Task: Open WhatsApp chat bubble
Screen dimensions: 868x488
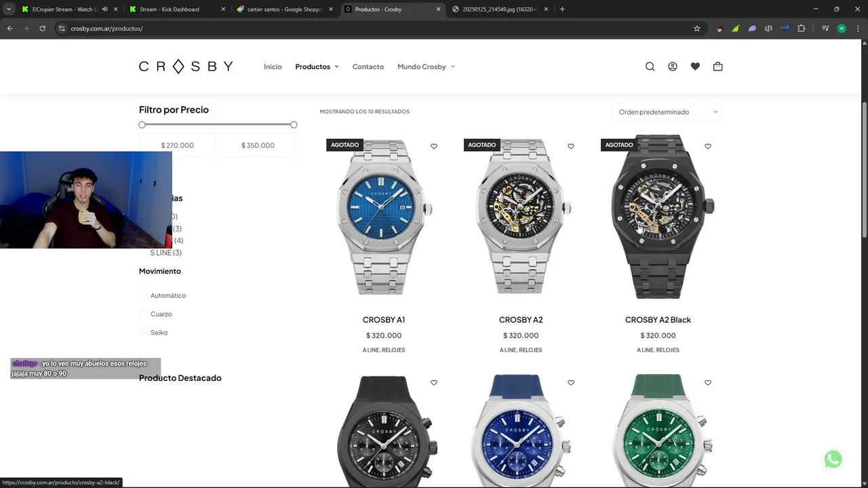Action: pos(833,460)
